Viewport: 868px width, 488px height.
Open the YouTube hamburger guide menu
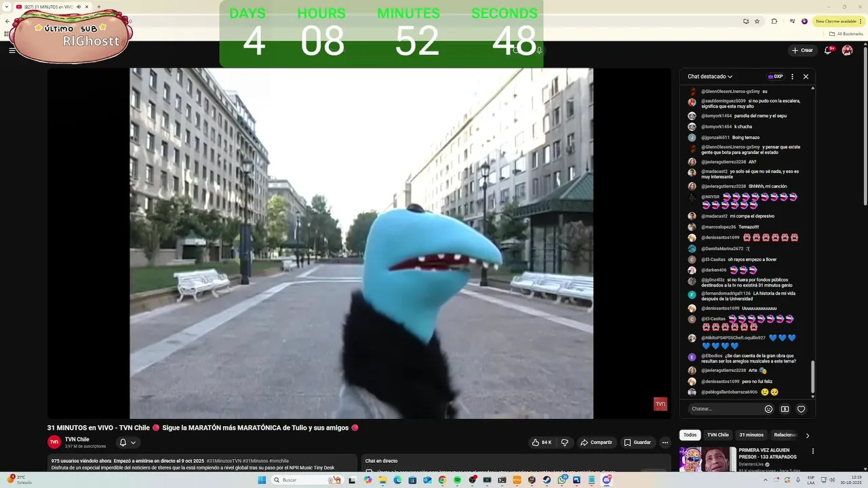click(x=12, y=50)
